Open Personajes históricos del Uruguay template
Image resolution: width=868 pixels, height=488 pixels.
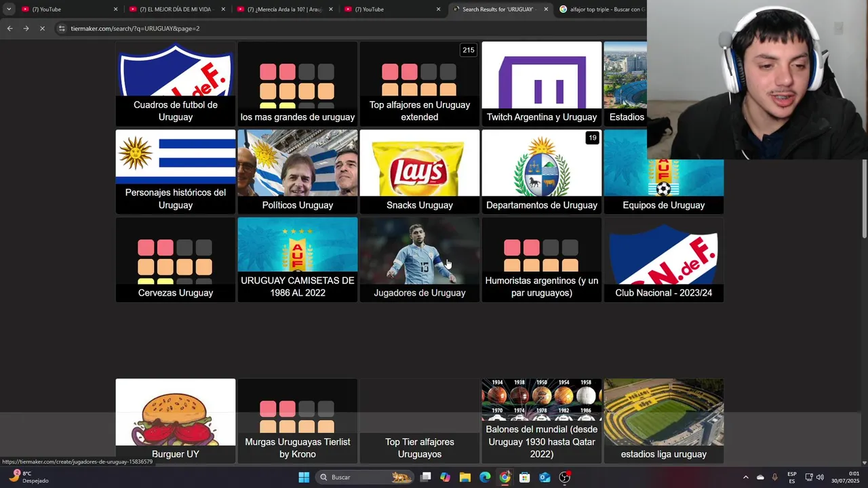(176, 172)
